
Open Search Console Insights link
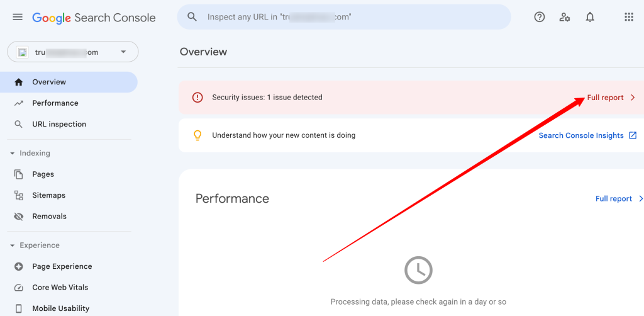581,135
